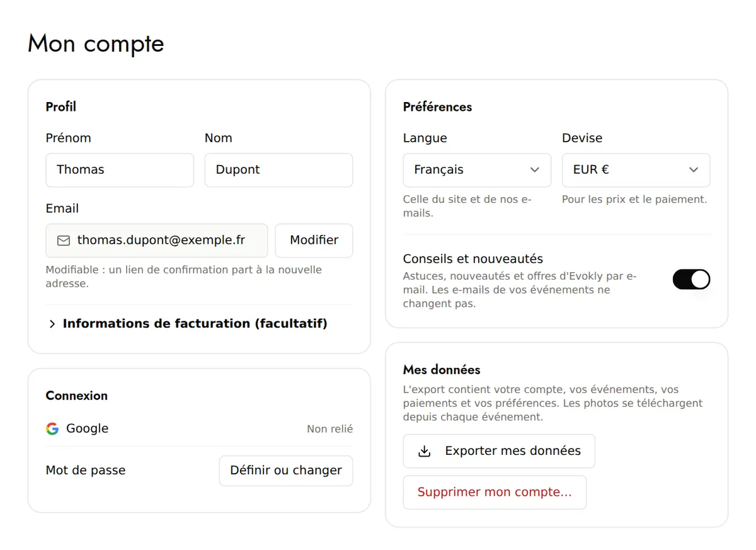
Task: Click the download icon beside Exporter mes données
Action: (x=425, y=451)
